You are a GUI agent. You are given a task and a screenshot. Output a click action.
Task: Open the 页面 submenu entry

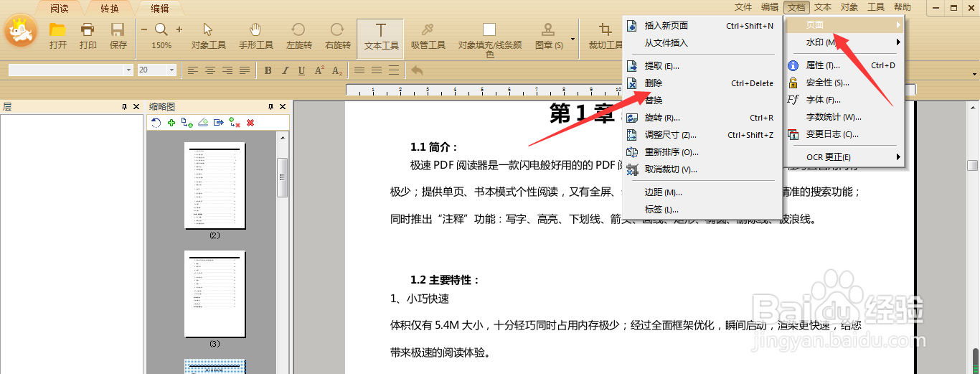[x=844, y=25]
